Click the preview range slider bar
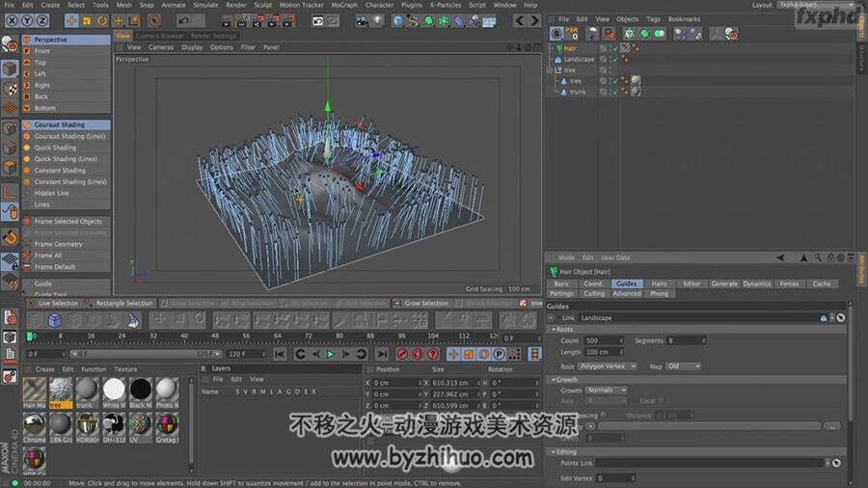The width and height of the screenshot is (868, 488). point(147,354)
